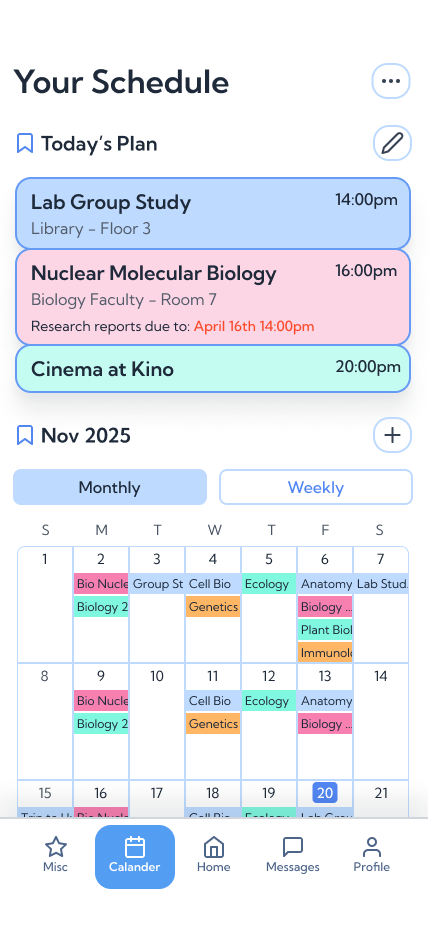428x926 pixels.
Task: Open the Misc star icon
Action: (55, 847)
